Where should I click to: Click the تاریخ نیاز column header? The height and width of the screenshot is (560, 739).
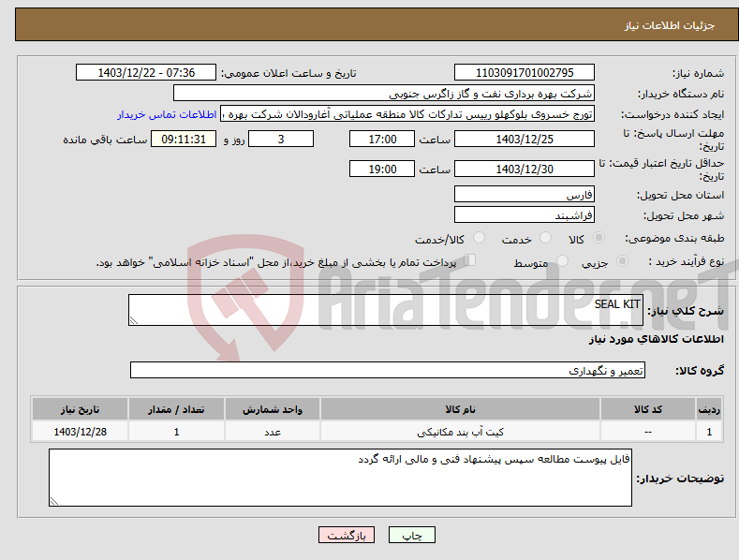[81, 409]
